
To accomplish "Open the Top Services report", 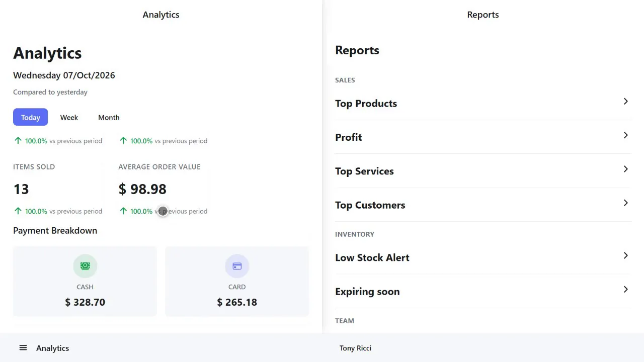I will coord(483,171).
